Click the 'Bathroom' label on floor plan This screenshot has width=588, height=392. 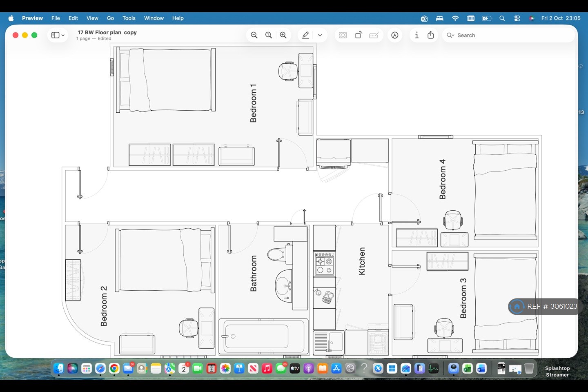click(x=254, y=274)
